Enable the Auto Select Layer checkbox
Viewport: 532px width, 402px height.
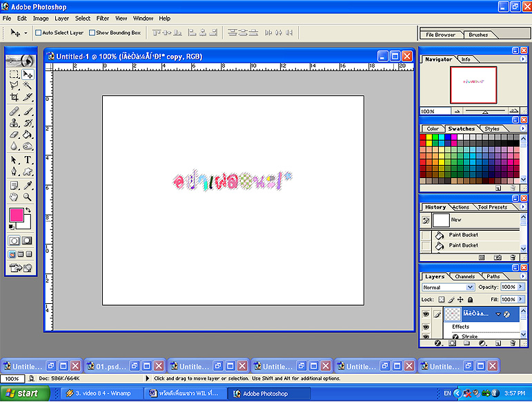(39, 32)
